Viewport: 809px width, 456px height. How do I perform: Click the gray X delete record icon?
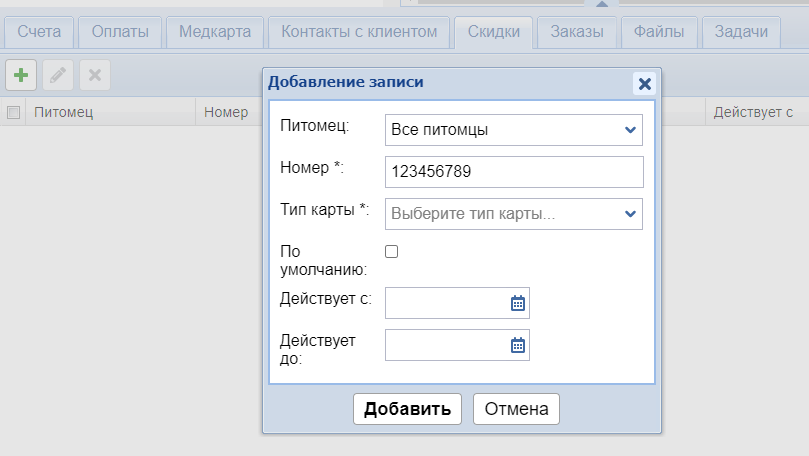(95, 75)
